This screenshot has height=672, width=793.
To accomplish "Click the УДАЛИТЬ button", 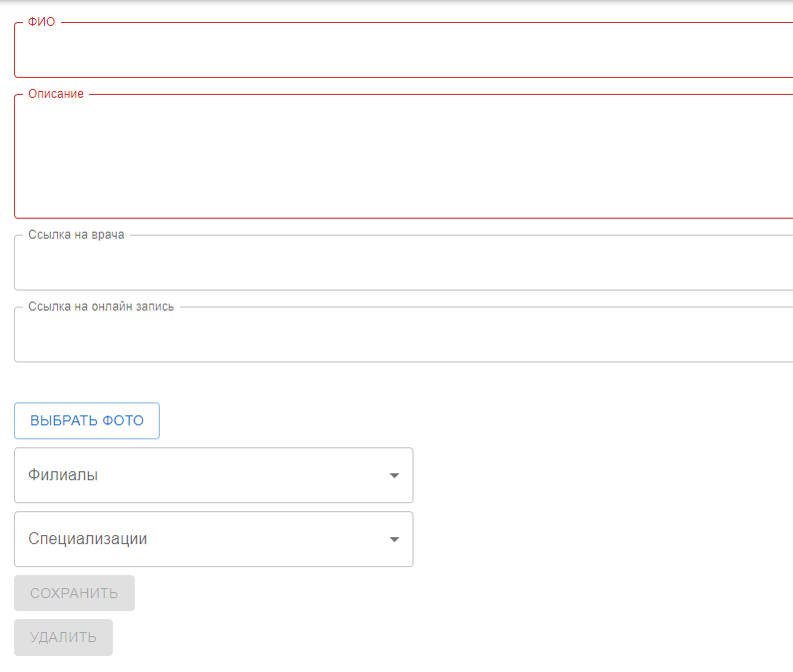I will point(63,637).
